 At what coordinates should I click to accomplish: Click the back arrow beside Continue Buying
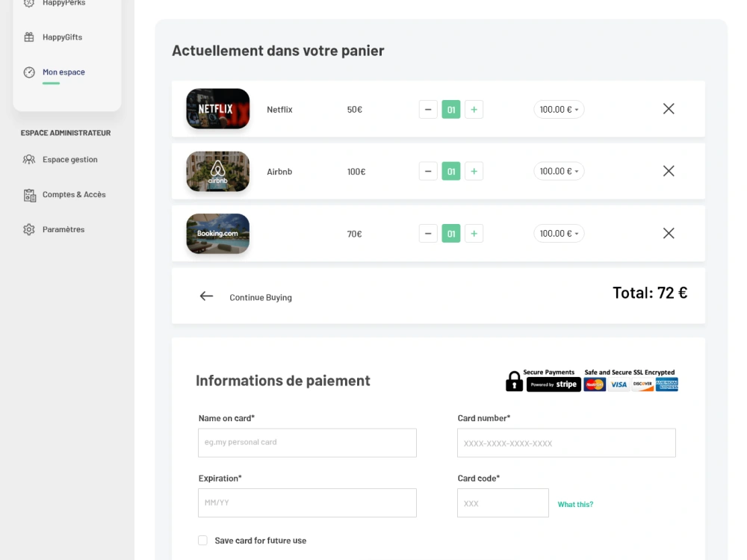point(206,296)
